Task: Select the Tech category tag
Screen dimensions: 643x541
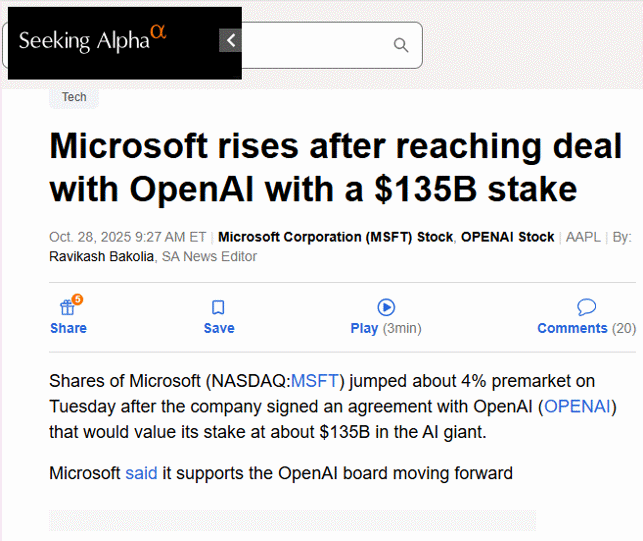Action: [74, 97]
